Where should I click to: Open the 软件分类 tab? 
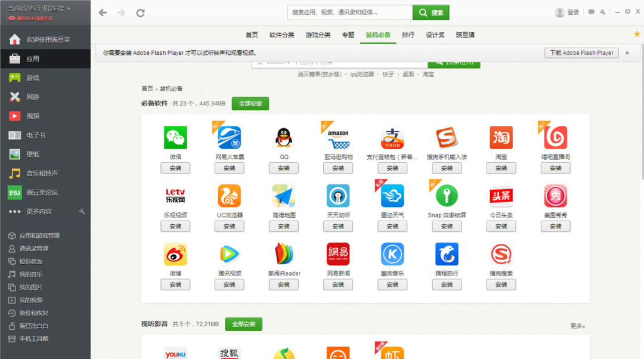281,35
